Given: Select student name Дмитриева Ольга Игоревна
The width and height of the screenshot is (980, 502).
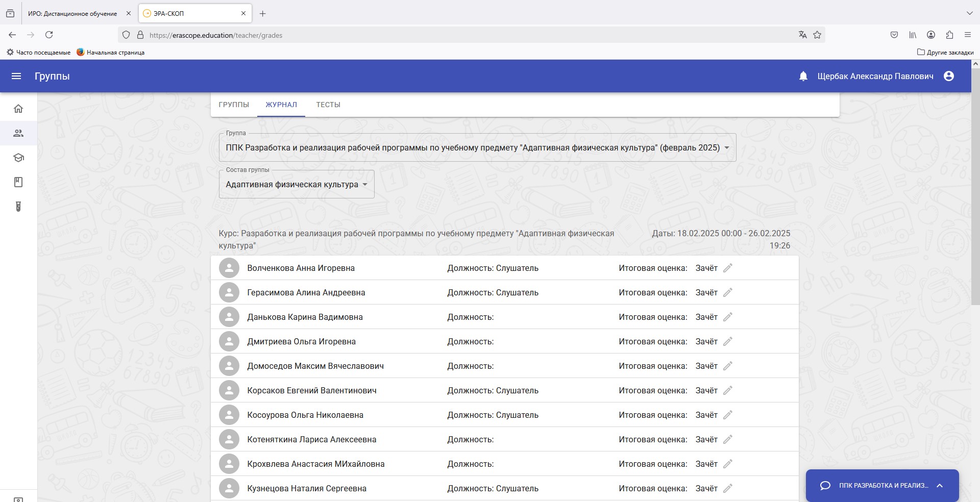Looking at the screenshot, I should pos(301,341).
